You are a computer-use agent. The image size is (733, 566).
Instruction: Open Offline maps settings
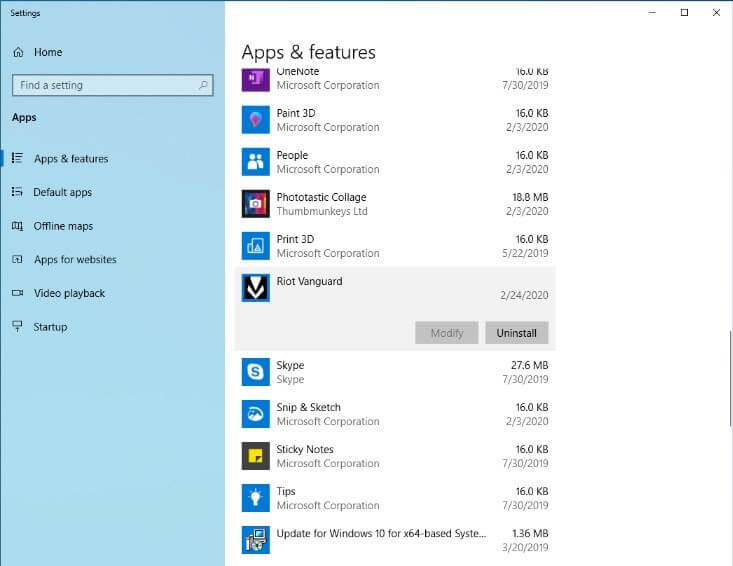pos(63,226)
